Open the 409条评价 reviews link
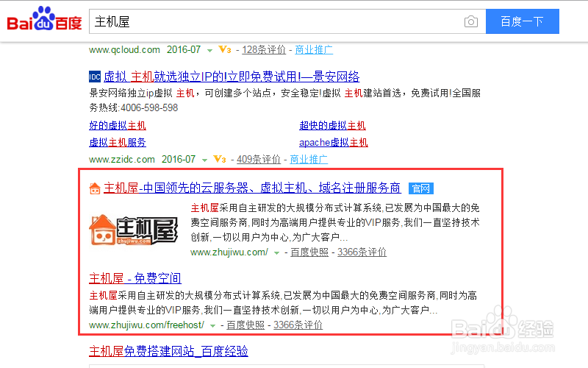The image size is (588, 368). [259, 159]
